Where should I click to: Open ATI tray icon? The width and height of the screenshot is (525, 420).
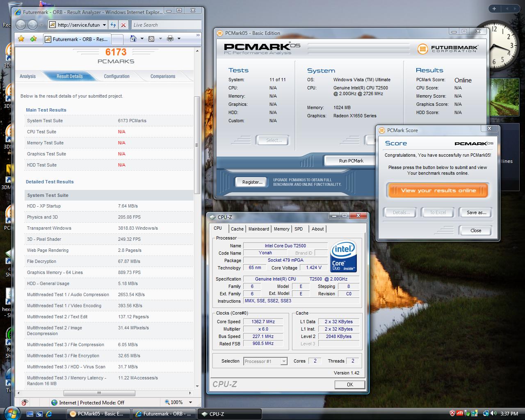click(x=460, y=413)
